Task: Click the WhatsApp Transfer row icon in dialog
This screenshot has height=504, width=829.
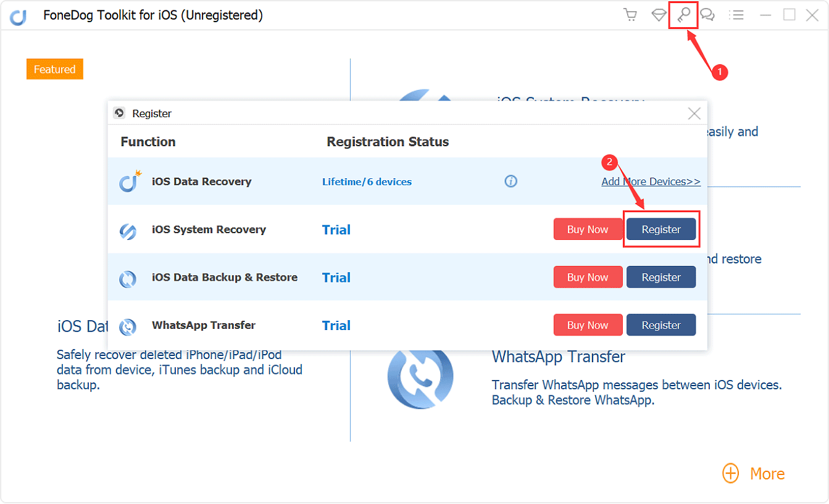Action: [128, 327]
